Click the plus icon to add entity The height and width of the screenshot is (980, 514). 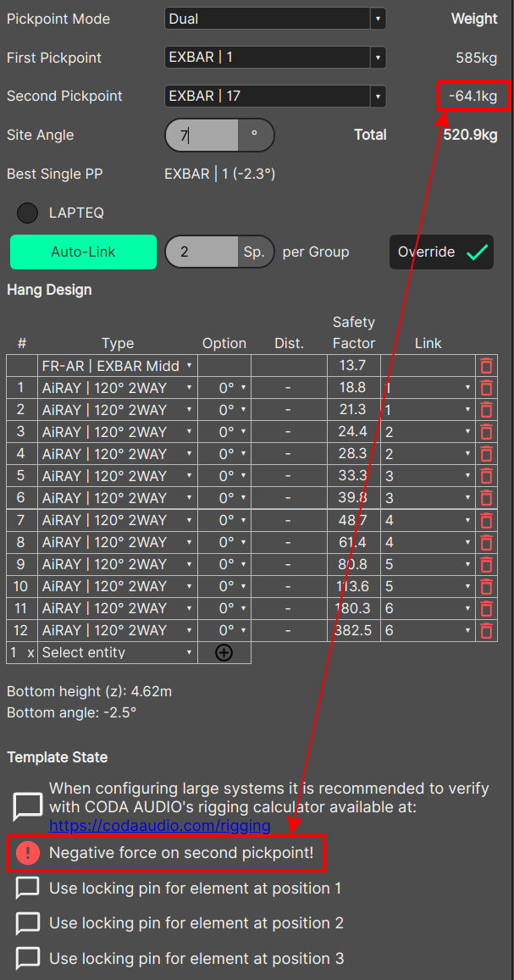pyautogui.click(x=224, y=653)
